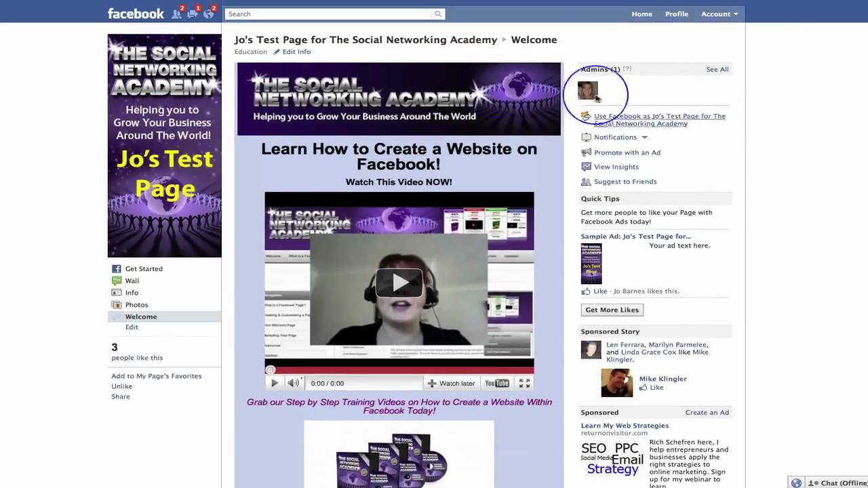Click See All admins link
The image size is (868, 488).
point(717,69)
